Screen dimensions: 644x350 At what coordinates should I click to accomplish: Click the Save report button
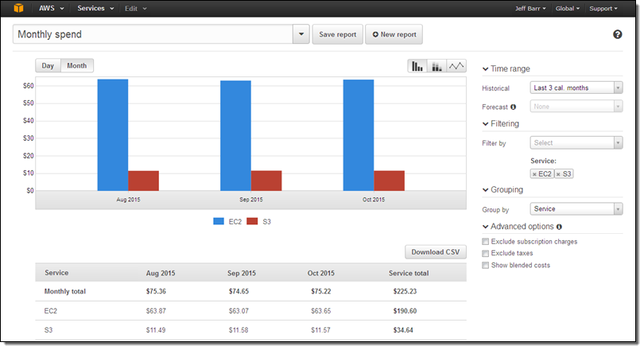point(337,35)
